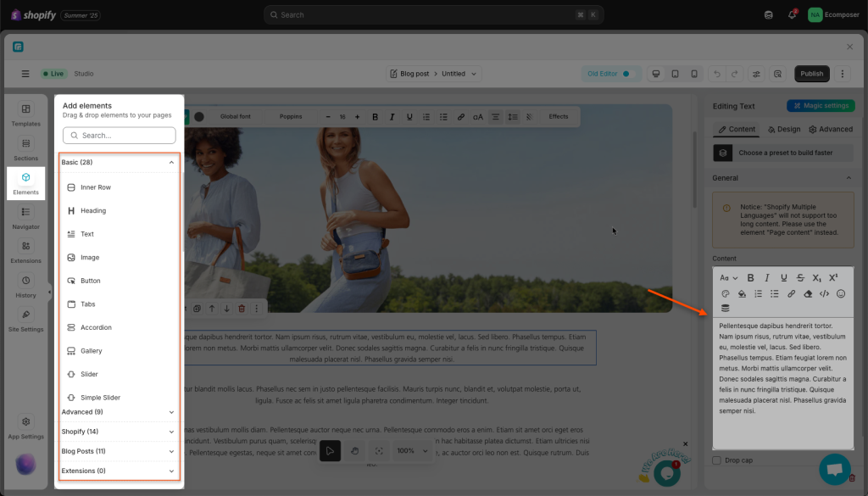Open the three-dot more menu beside Publish
Viewport: 868px width, 496px height.
pos(843,74)
